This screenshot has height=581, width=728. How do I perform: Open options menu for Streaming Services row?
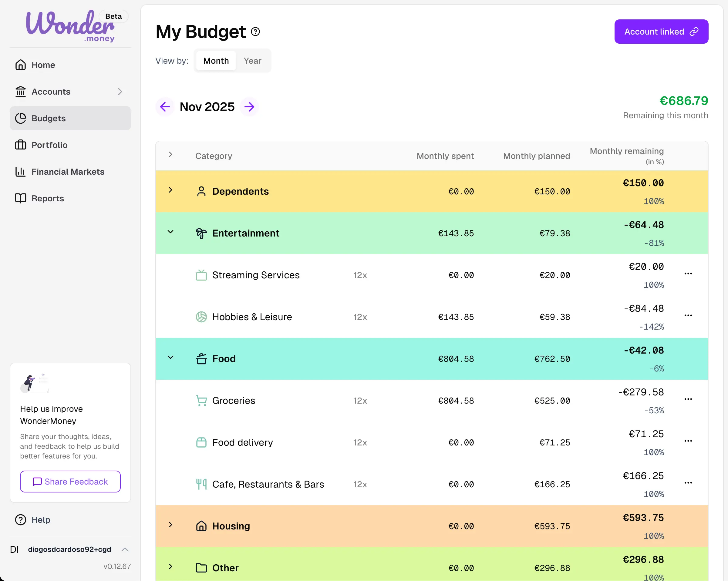[x=688, y=274]
